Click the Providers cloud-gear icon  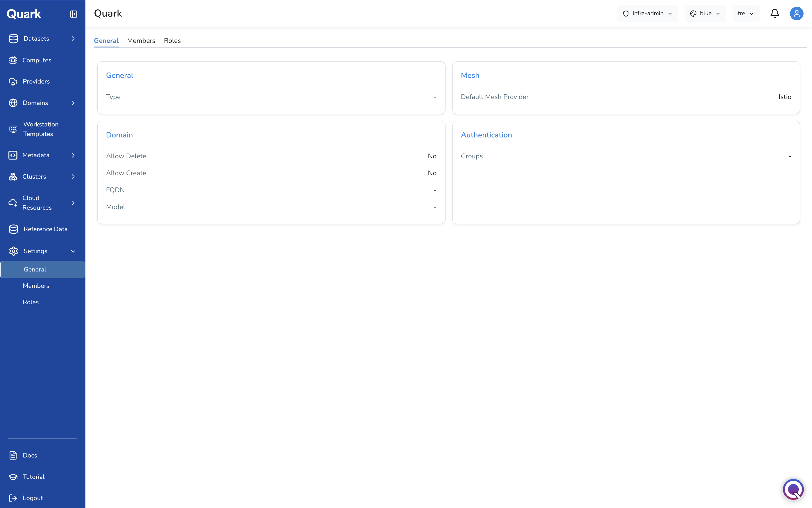[x=13, y=82]
